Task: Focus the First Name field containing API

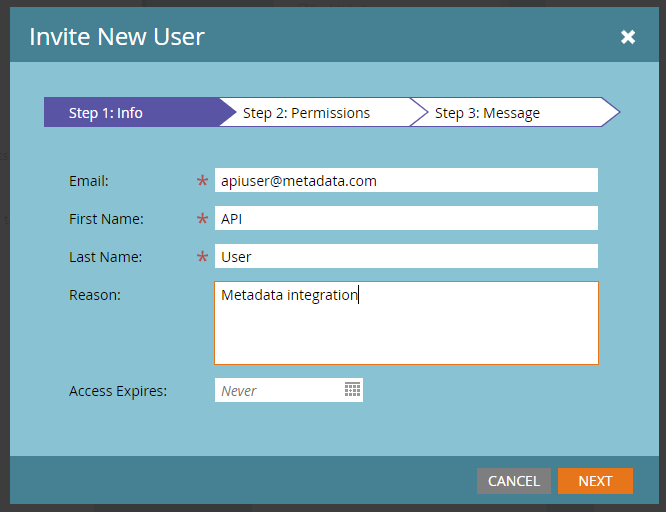Action: click(x=405, y=218)
